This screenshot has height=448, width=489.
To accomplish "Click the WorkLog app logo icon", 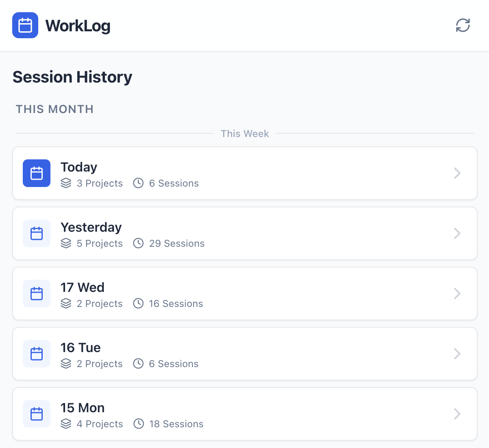I will pyautogui.click(x=25, y=25).
